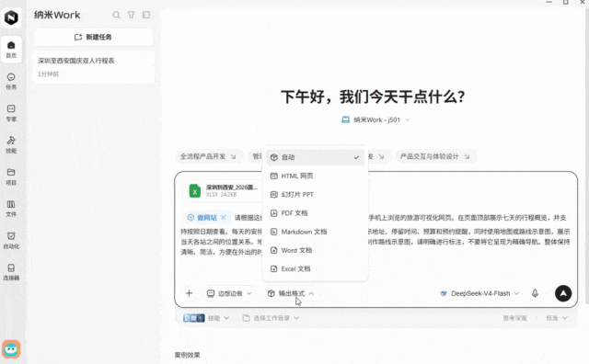Click the round send arrow button
589x364 pixels.
(563, 293)
